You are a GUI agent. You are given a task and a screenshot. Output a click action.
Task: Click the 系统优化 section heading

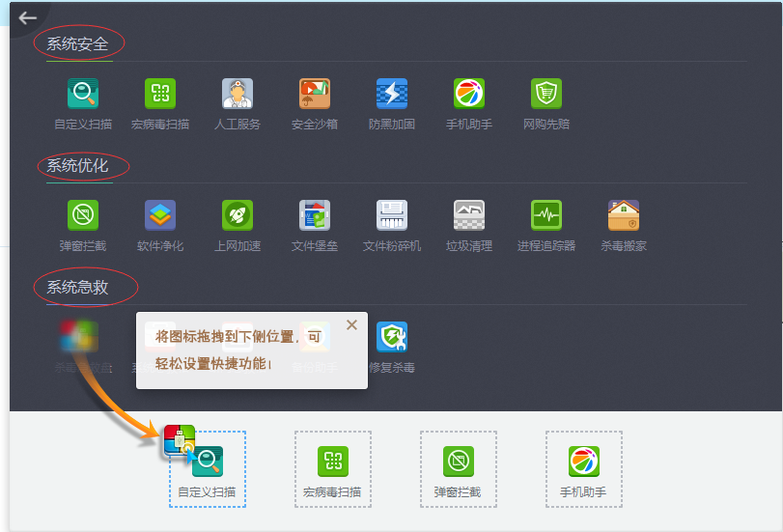(x=77, y=165)
